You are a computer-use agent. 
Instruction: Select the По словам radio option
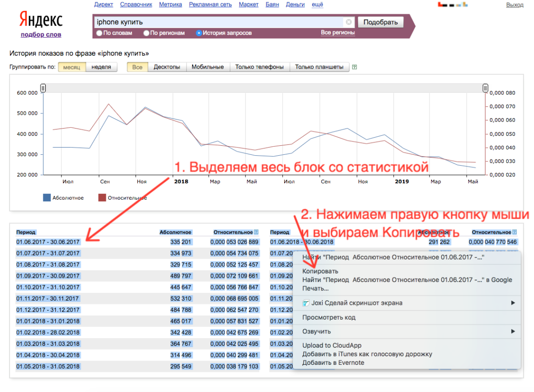[x=100, y=33]
